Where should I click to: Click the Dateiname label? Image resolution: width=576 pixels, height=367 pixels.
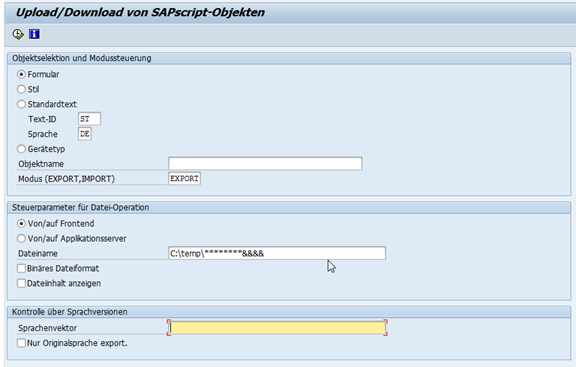coord(38,253)
